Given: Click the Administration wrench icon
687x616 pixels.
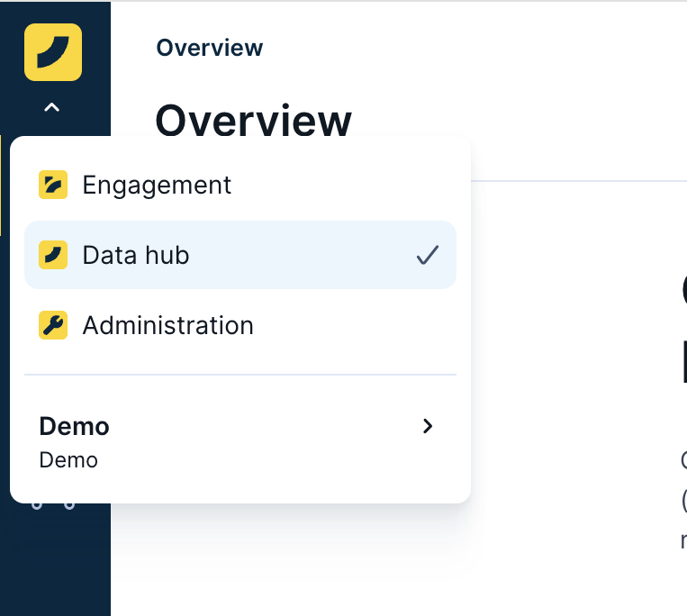Looking at the screenshot, I should (53, 325).
